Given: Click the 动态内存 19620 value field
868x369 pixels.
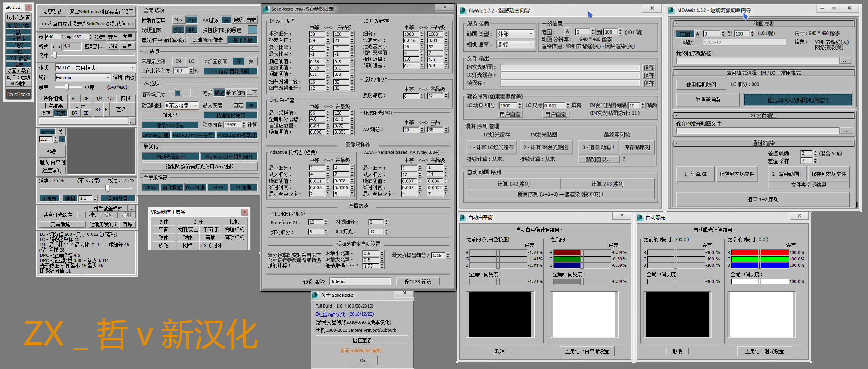Looking at the screenshot, I should tap(233, 124).
